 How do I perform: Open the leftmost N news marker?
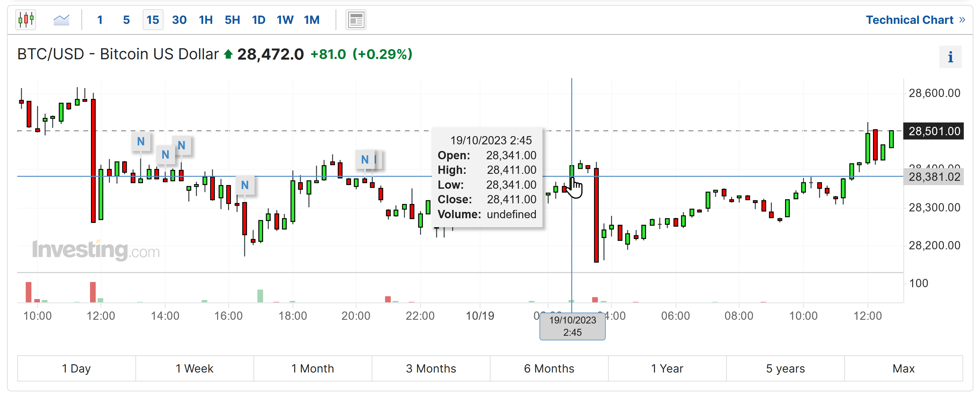click(x=141, y=141)
